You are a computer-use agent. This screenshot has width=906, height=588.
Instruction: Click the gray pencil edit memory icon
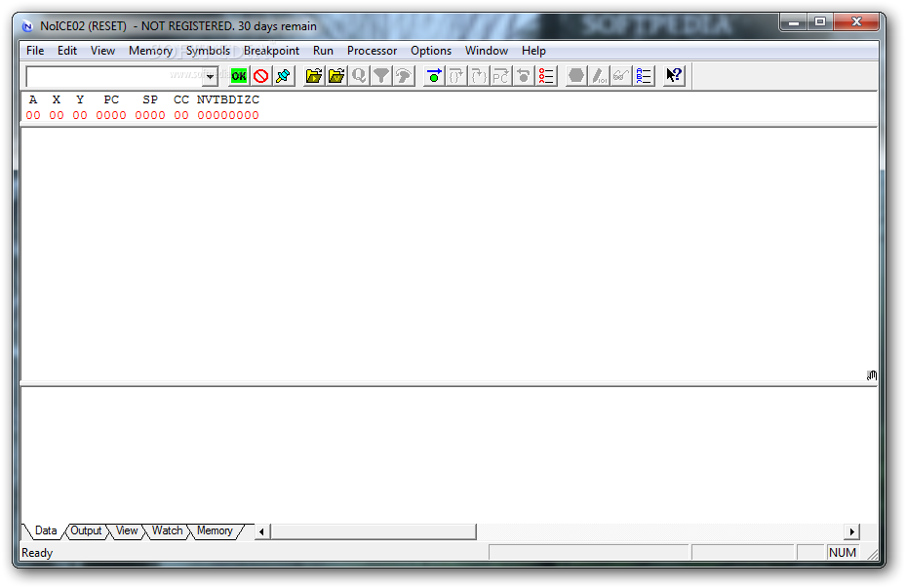coord(599,76)
